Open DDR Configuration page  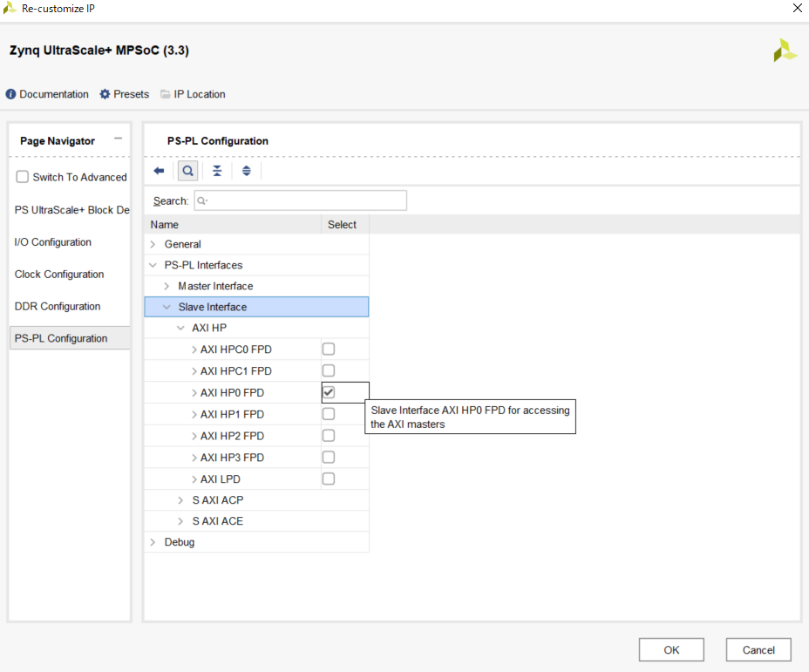[x=58, y=306]
